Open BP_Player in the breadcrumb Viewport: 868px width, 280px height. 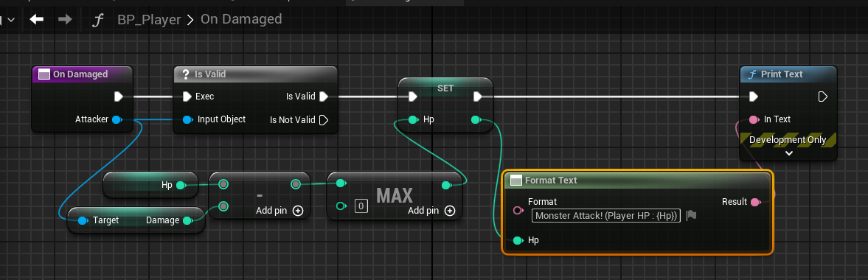(150, 19)
